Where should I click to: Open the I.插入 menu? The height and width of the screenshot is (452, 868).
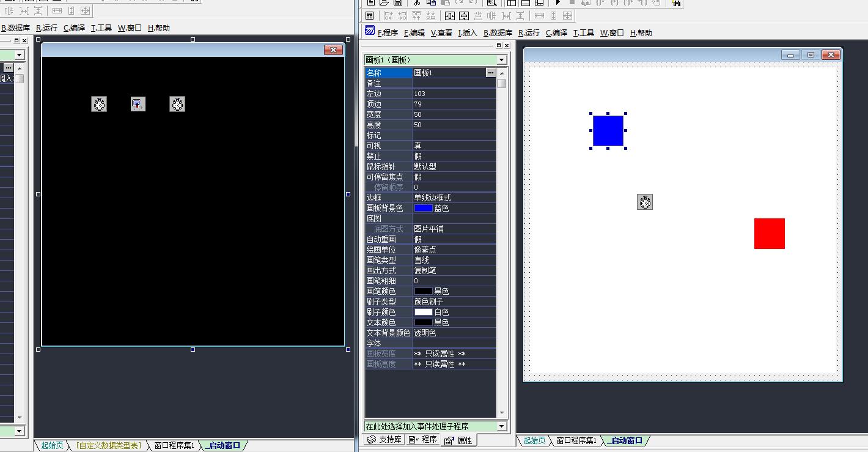tap(468, 33)
